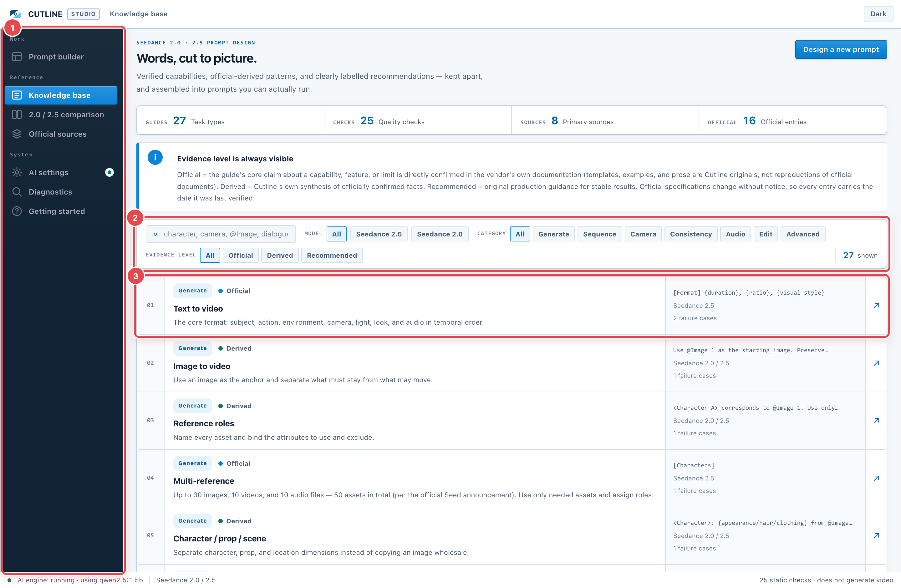This screenshot has height=588, width=901.
Task: Click the Knowledge base sidebar icon
Action: pyautogui.click(x=17, y=95)
